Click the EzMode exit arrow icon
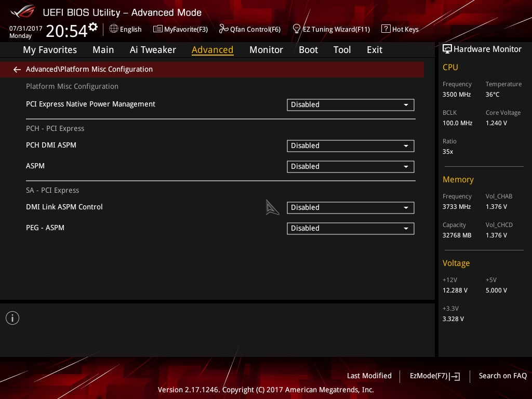The width and height of the screenshot is (532, 399). click(x=454, y=376)
